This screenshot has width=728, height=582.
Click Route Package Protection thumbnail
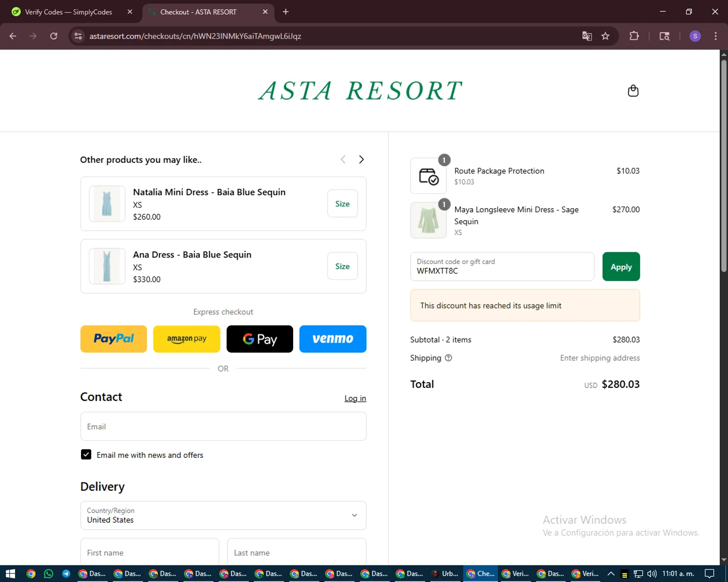[x=428, y=176]
